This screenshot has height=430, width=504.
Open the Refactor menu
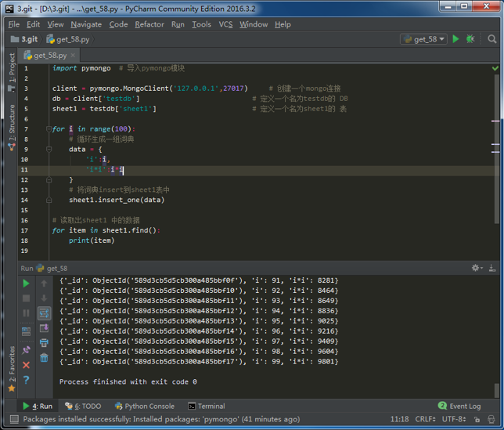[x=149, y=24]
